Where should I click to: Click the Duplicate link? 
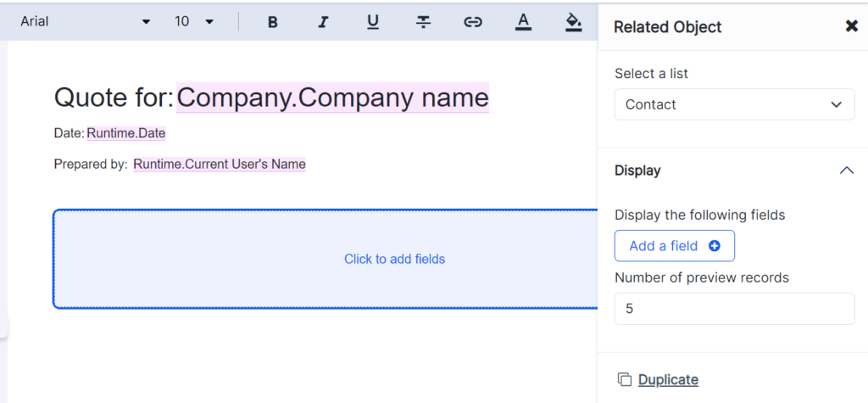click(668, 380)
